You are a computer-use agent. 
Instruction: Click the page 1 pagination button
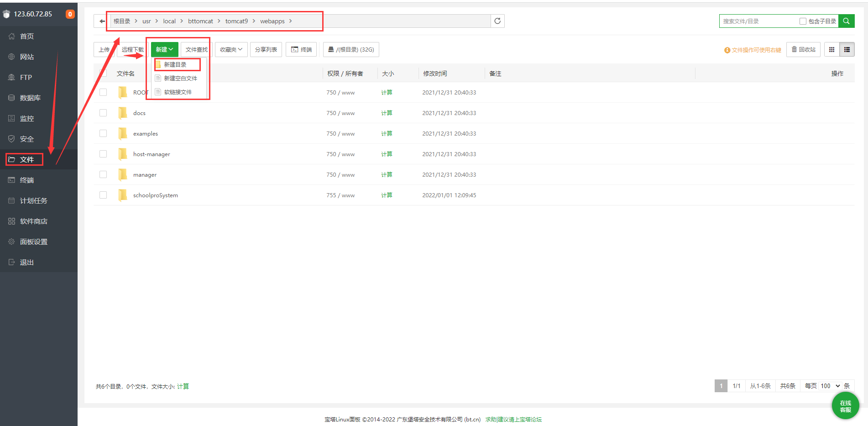(721, 386)
